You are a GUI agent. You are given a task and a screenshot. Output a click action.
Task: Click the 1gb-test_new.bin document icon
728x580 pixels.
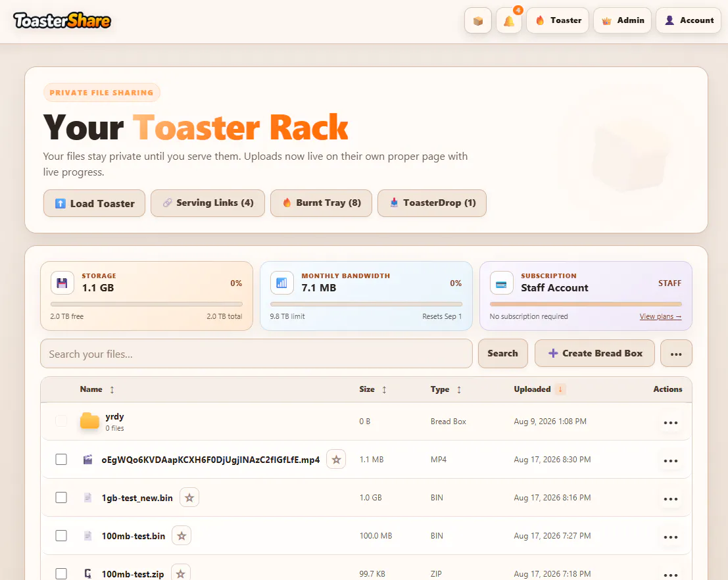(x=87, y=497)
